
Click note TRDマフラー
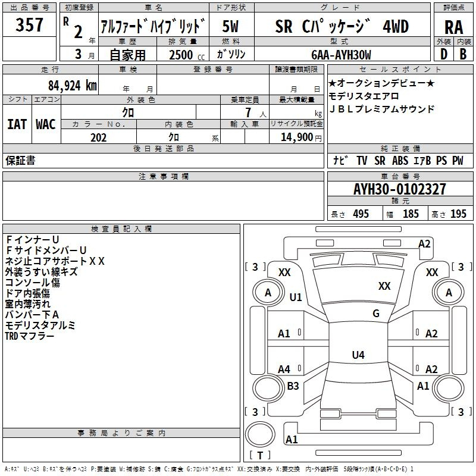click(x=29, y=336)
